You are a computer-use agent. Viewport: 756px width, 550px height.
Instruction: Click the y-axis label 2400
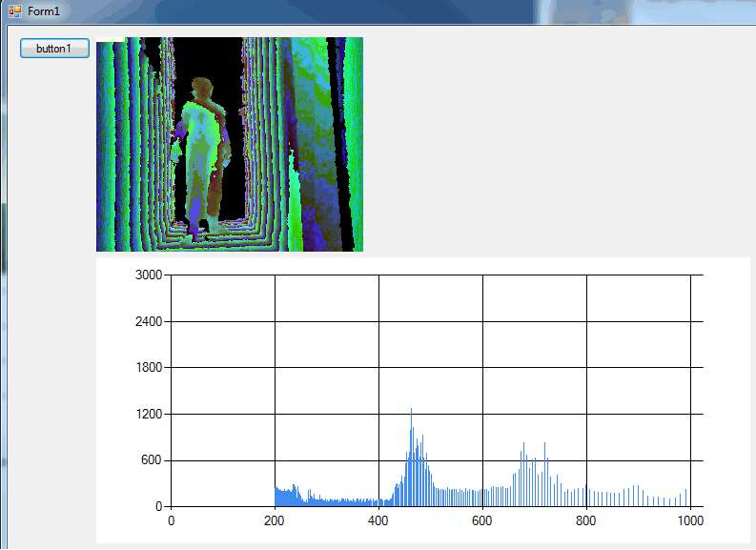tap(149, 321)
